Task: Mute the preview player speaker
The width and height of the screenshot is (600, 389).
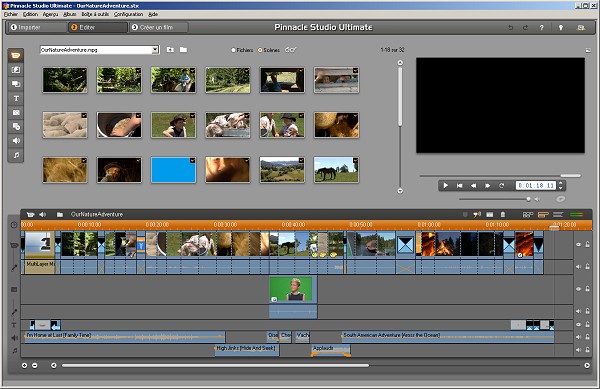Action: coord(537,199)
